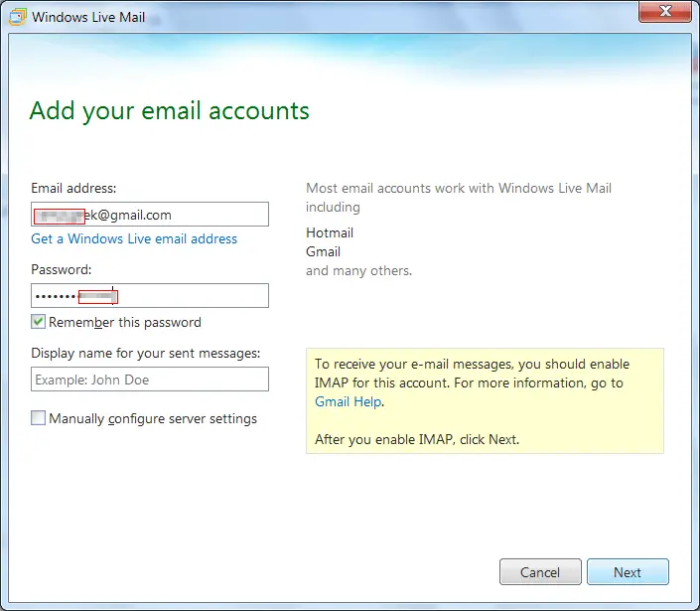Image resolution: width=700 pixels, height=611 pixels.
Task: Click 'After you enable IMAP, click Next.' text
Action: point(417,439)
